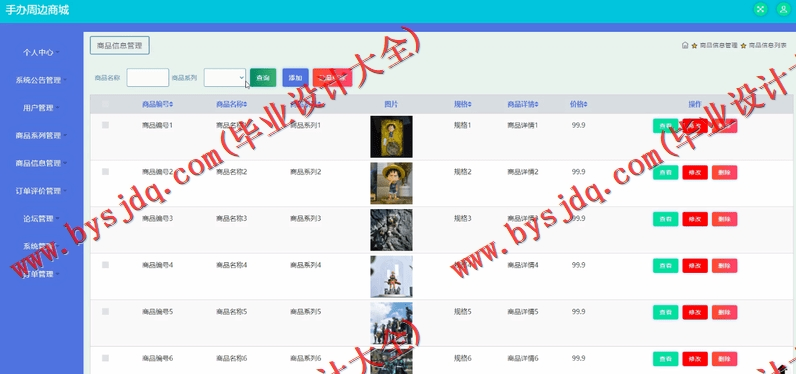Open 商品信息管理 sidebar menu
796x374 pixels.
pyautogui.click(x=41, y=163)
